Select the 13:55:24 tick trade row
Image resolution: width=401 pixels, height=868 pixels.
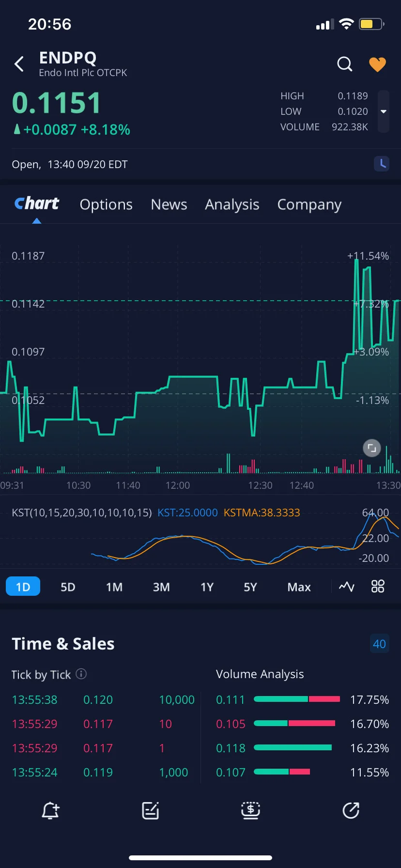pos(103,772)
